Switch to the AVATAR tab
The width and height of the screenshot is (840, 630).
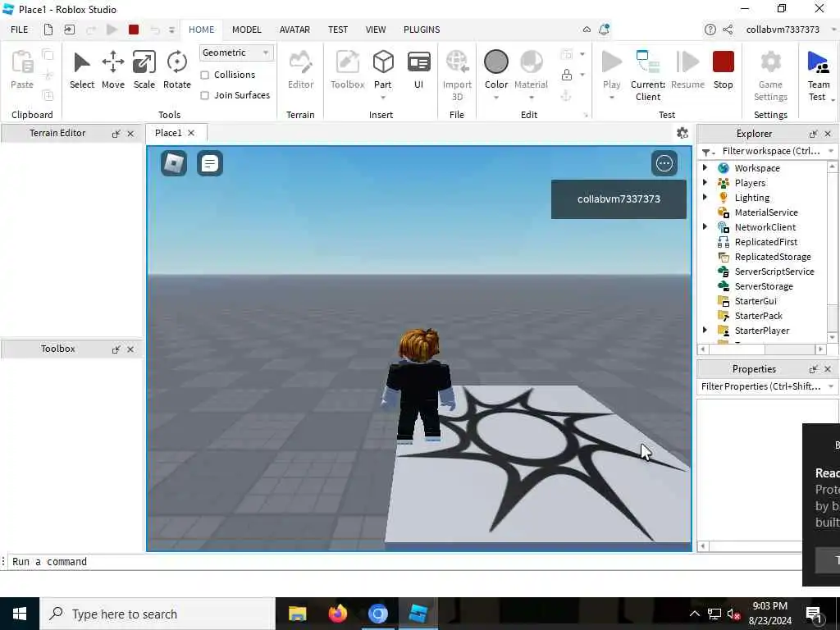click(294, 30)
